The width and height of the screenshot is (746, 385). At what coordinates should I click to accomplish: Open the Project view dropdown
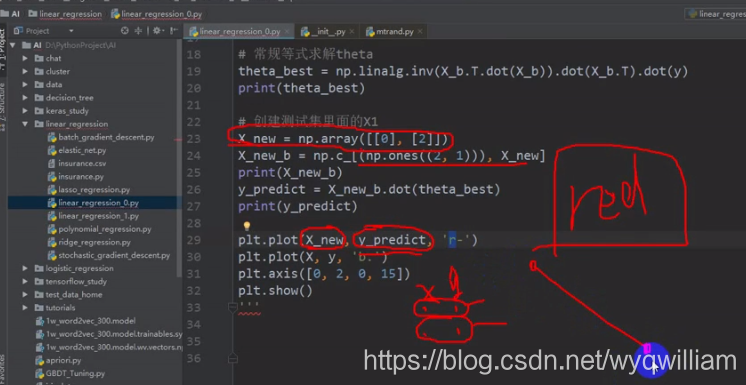click(71, 31)
